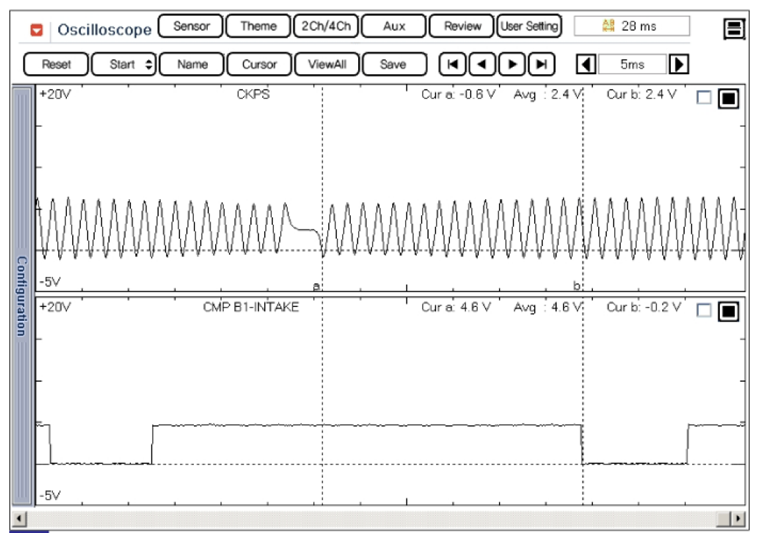The image size is (759, 542).
Task: Switch to 2Ch/4Ch channel mode
Action: pos(326,27)
